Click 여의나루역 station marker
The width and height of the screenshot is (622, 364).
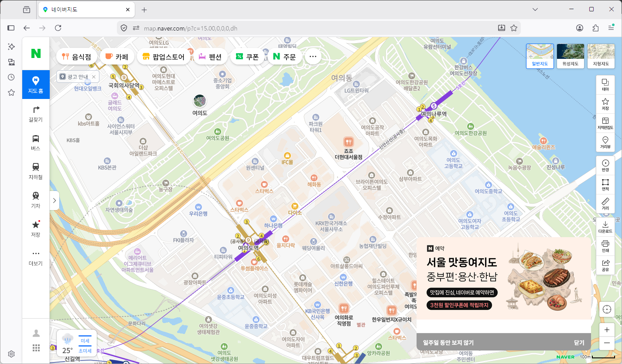coord(434,113)
